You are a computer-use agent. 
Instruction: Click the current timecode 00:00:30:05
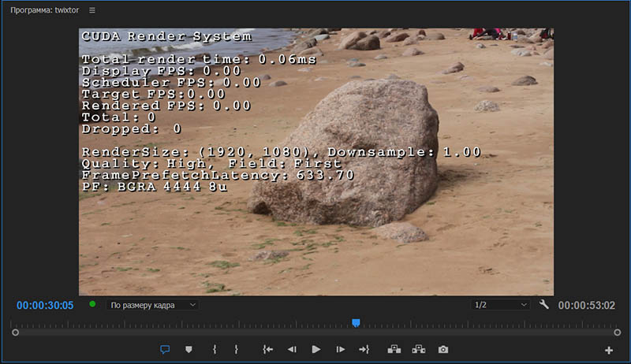click(45, 306)
